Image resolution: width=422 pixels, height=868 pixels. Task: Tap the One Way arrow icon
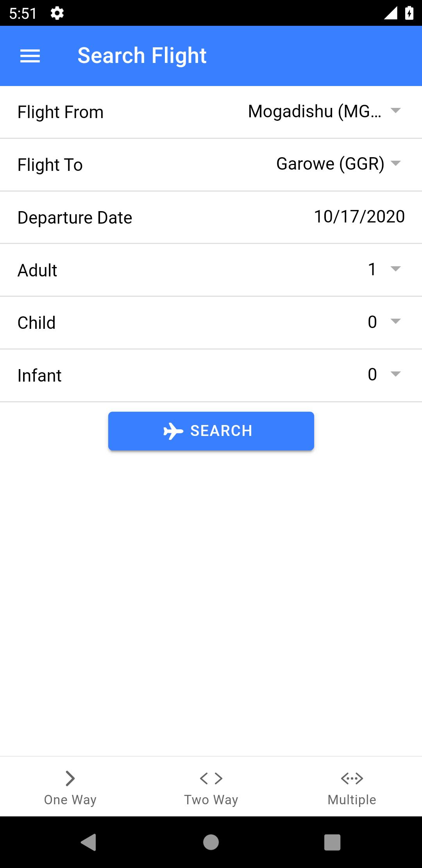click(70, 778)
